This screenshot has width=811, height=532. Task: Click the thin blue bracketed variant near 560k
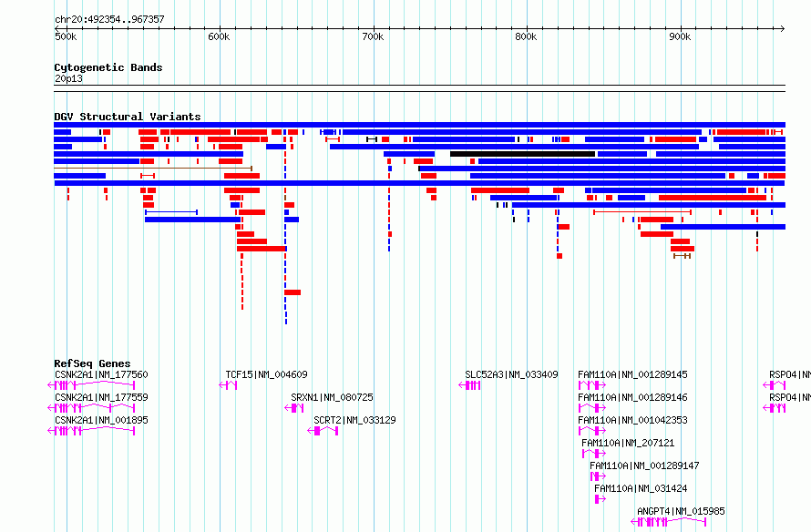point(171,212)
